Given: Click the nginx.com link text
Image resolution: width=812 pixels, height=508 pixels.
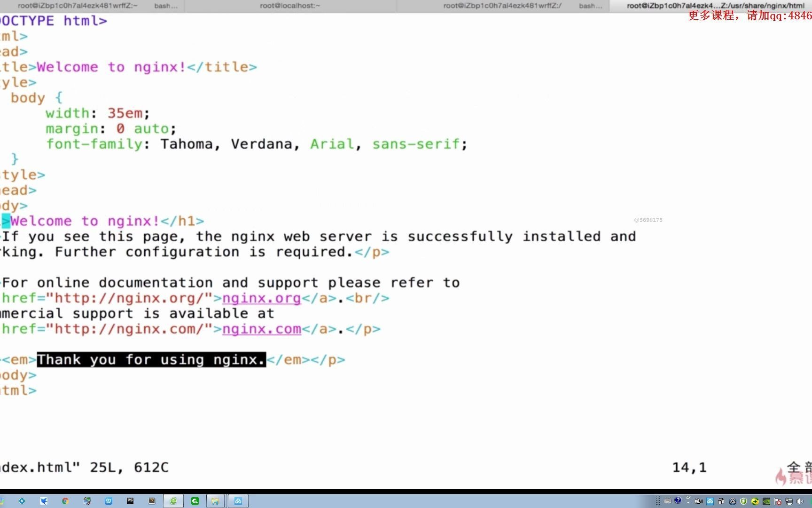Looking at the screenshot, I should click(261, 329).
